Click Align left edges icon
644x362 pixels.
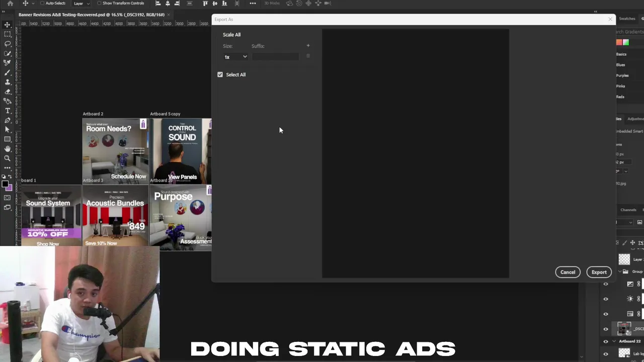[158, 3]
